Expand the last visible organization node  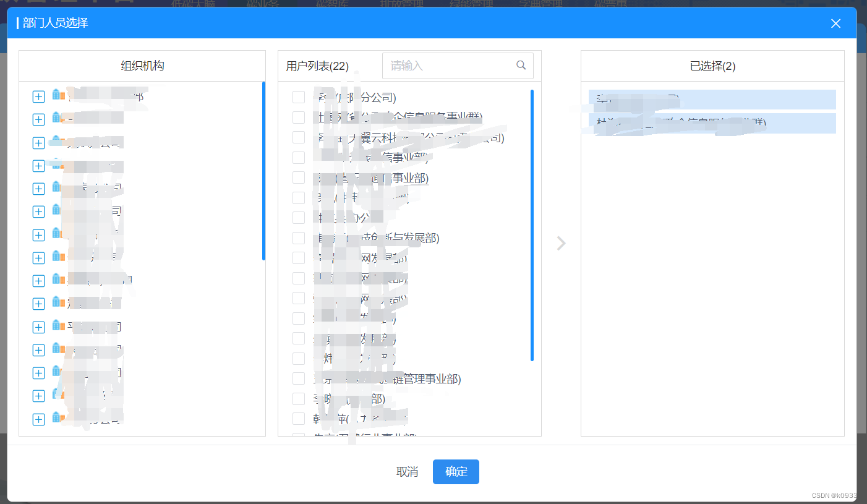[x=38, y=419]
